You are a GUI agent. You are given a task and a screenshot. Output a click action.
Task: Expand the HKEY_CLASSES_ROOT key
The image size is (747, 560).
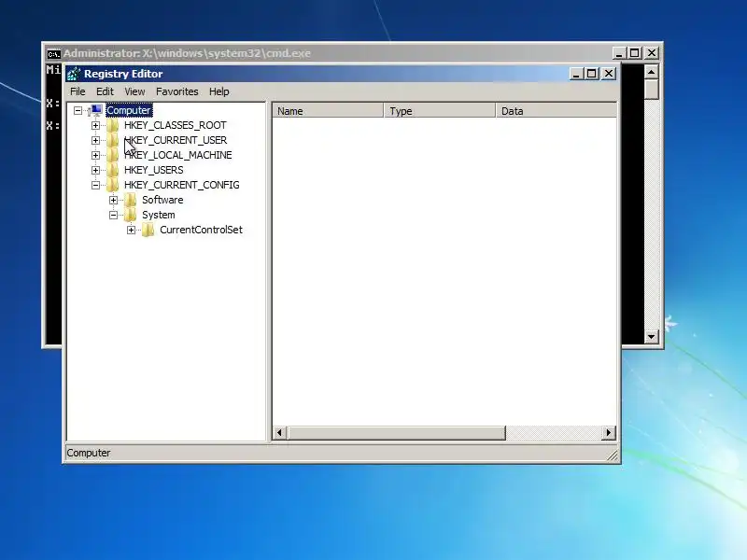pos(95,125)
